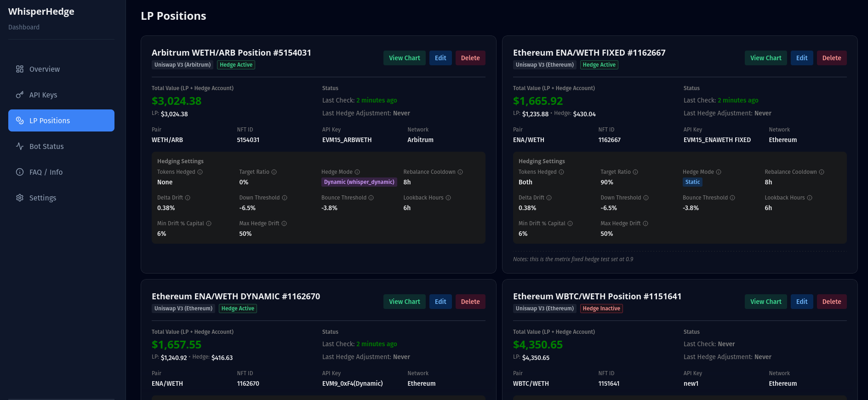
Task: Click the Delta Drift info icon on the ENA/WETH FIXED card
Action: [549, 198]
